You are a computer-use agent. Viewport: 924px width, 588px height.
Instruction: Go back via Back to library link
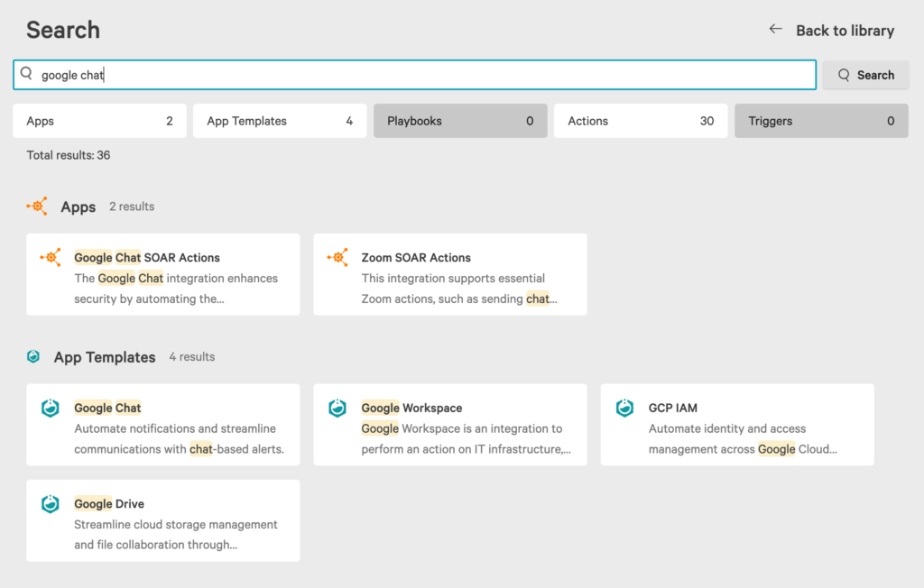tap(845, 31)
